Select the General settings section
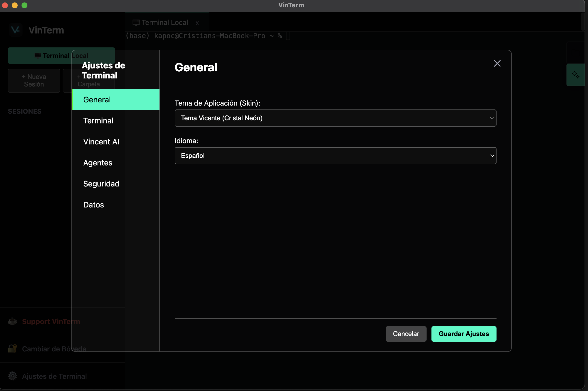The height and width of the screenshot is (391, 588). [x=115, y=99]
